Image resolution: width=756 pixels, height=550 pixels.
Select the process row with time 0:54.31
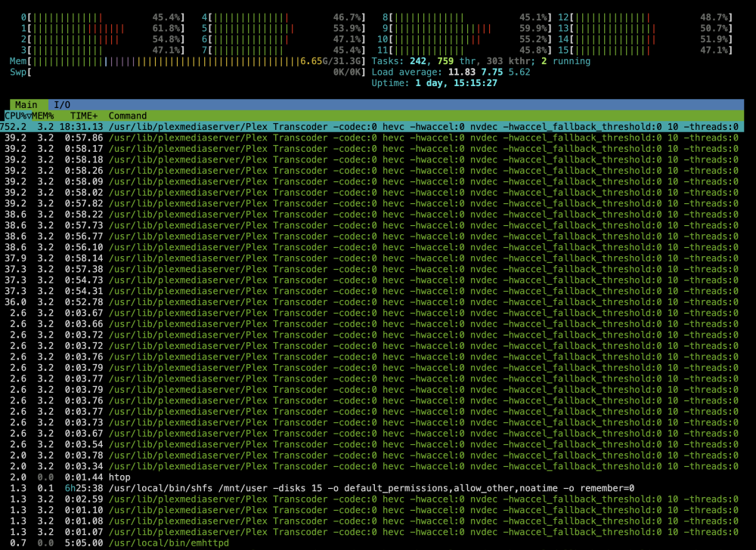(x=372, y=291)
